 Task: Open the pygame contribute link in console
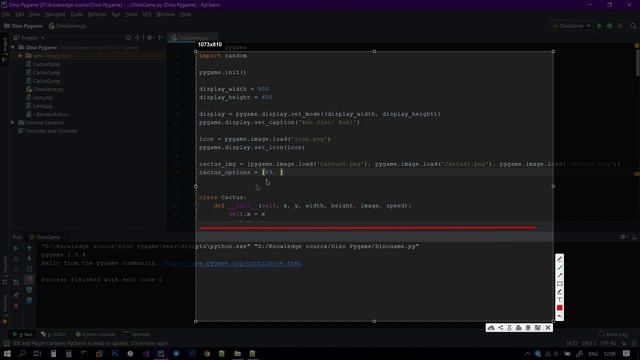click(x=232, y=263)
